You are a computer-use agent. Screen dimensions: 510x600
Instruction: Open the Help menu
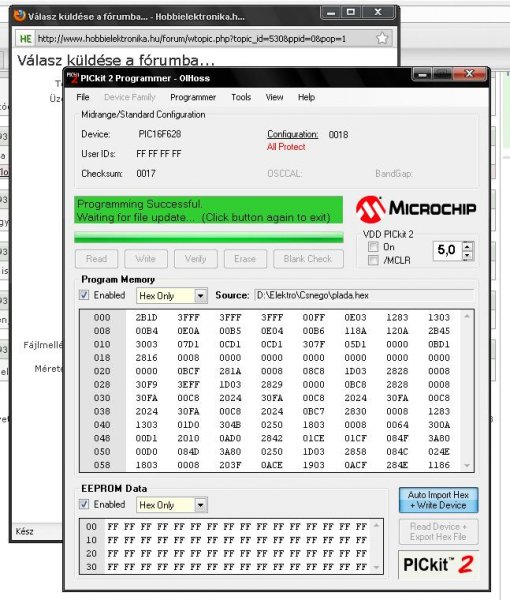[x=306, y=97]
